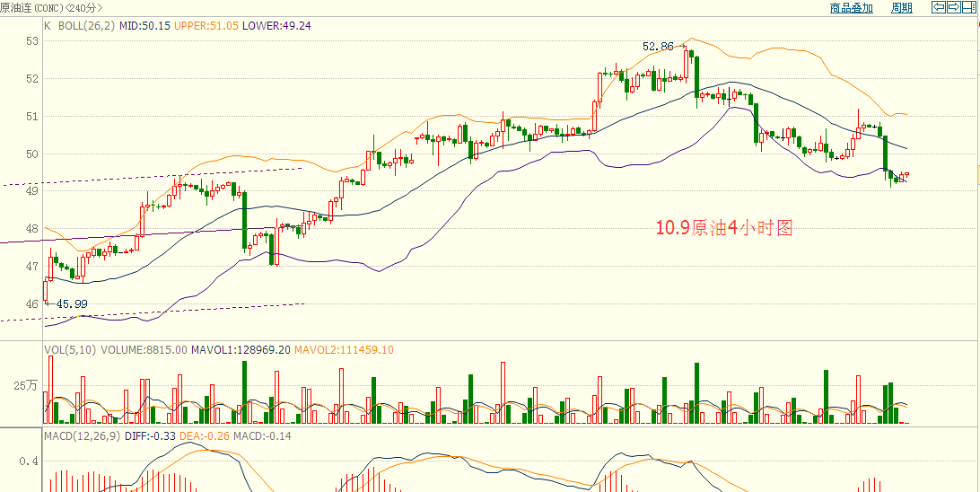Image resolution: width=980 pixels, height=492 pixels.
Task: Select the DEA:-0.26 value
Action: click(x=205, y=435)
